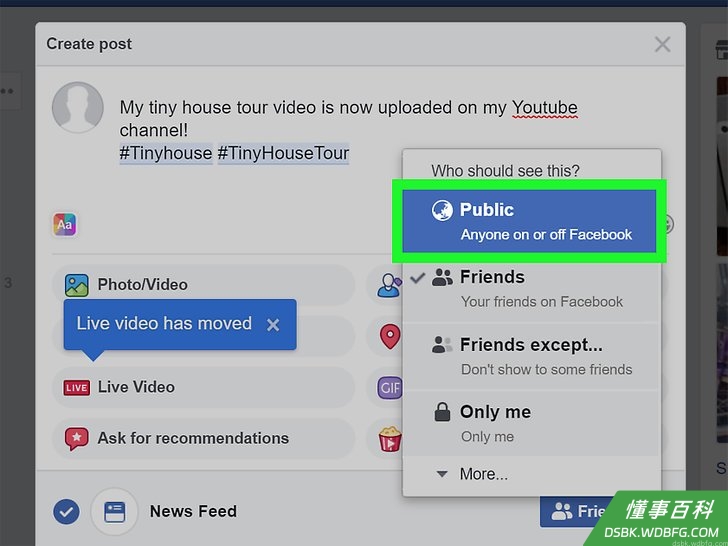
Task: Choose Friends as post audience
Action: (532, 289)
